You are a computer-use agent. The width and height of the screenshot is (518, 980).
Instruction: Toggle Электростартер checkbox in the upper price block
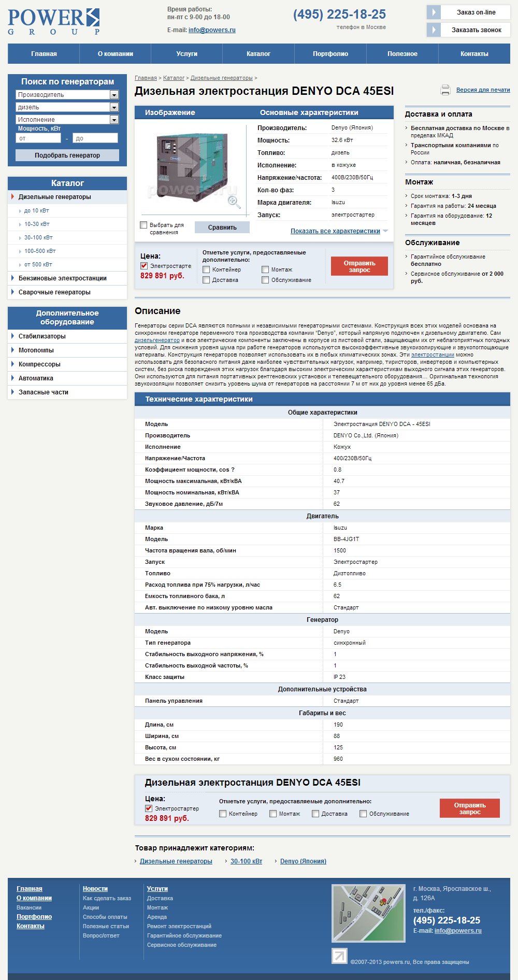coord(144,265)
